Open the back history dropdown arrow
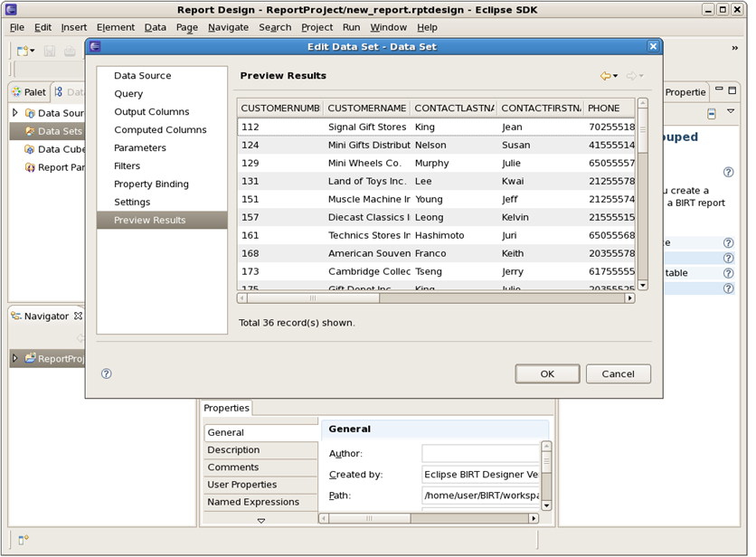 pyautogui.click(x=616, y=76)
